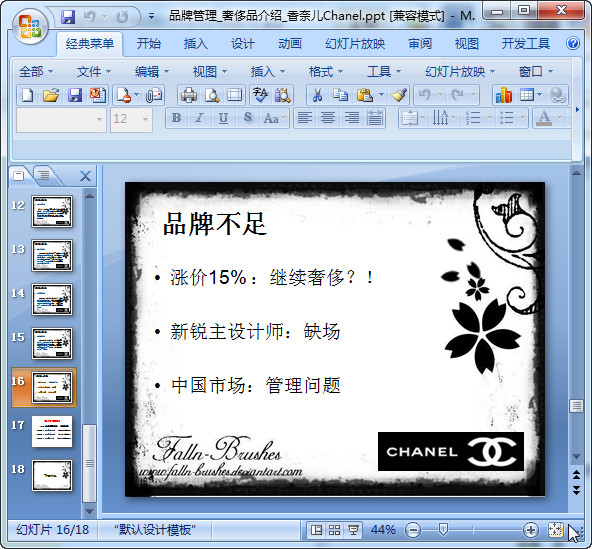
Task: Select slide 12 thumbnail
Action: tap(52, 211)
